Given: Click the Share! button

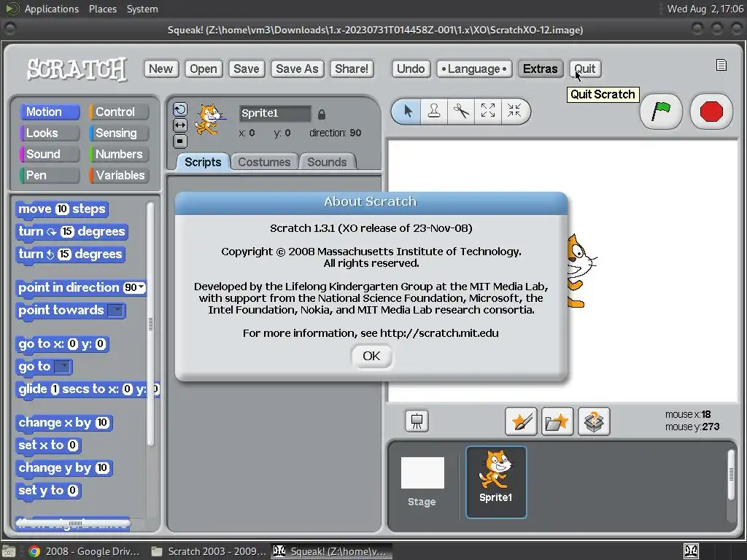Looking at the screenshot, I should [x=352, y=69].
